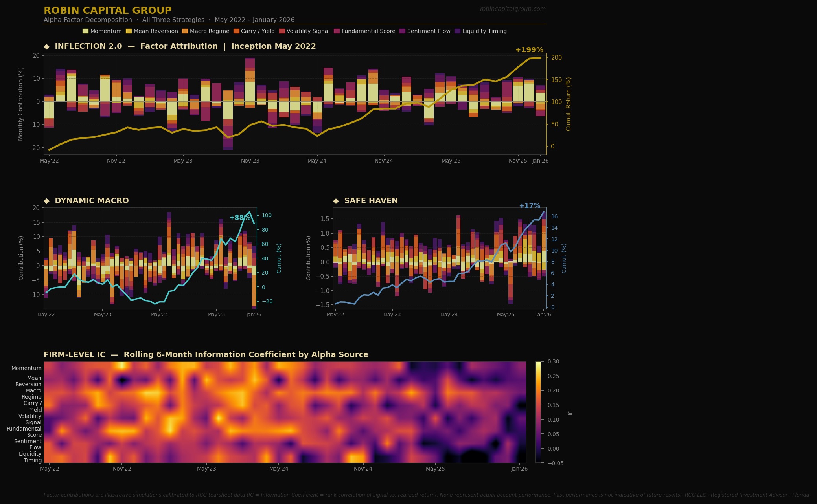Click the Nov'23 tick on Inflection chart
The width and height of the screenshot is (817, 504).
click(x=250, y=161)
